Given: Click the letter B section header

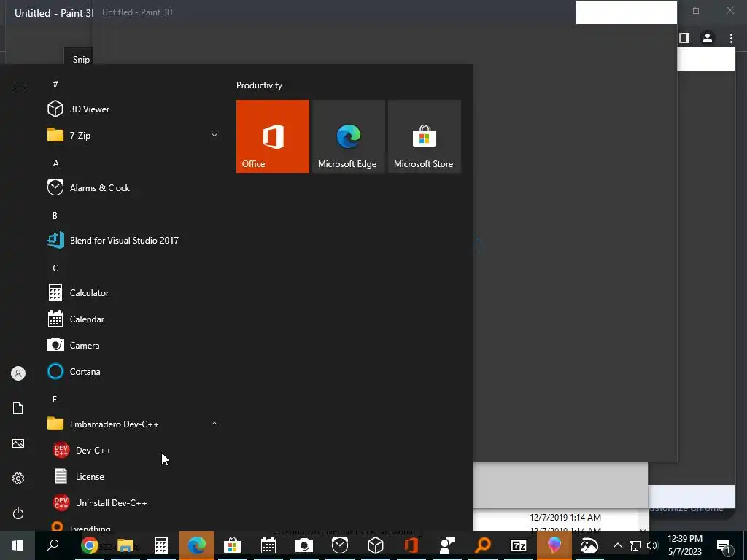Looking at the screenshot, I should click(x=55, y=216).
